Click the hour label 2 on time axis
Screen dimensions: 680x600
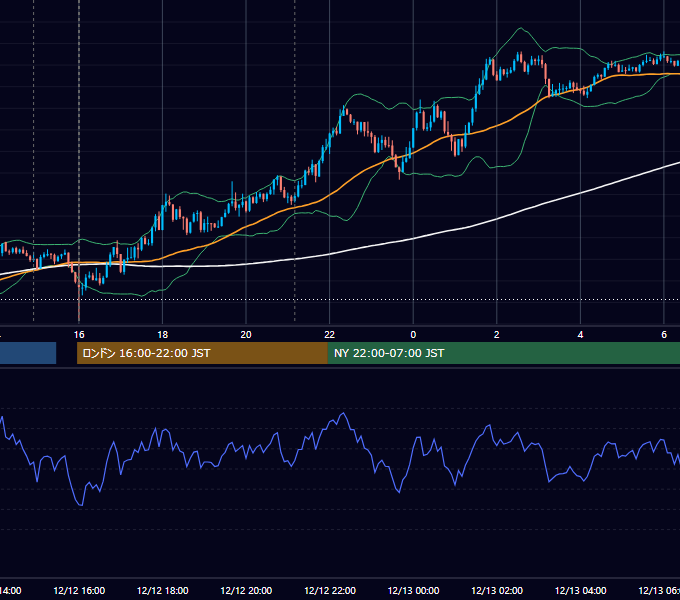pos(497,335)
